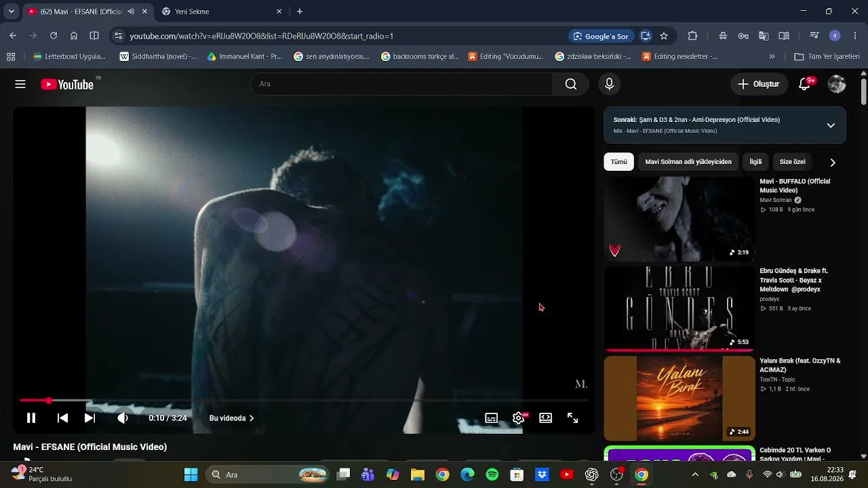Click the 'Oluştur' create button
This screenshot has width=868, height=488.
pos(759,84)
